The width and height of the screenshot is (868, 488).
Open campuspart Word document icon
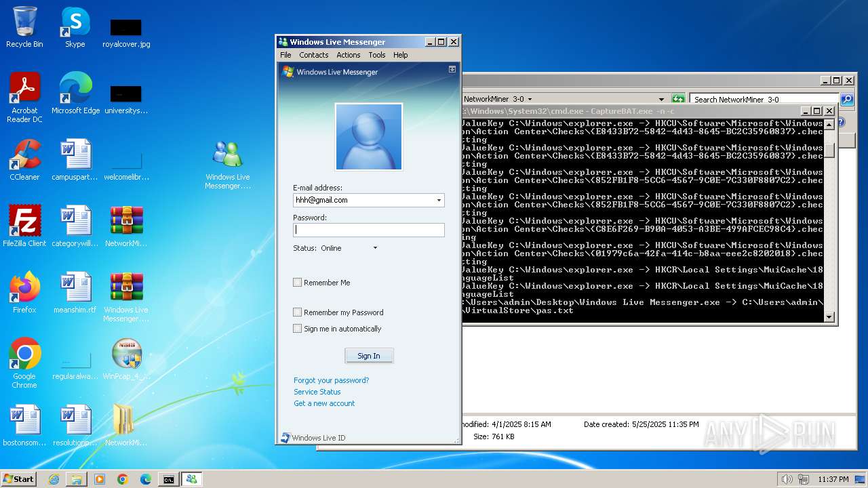coord(75,160)
